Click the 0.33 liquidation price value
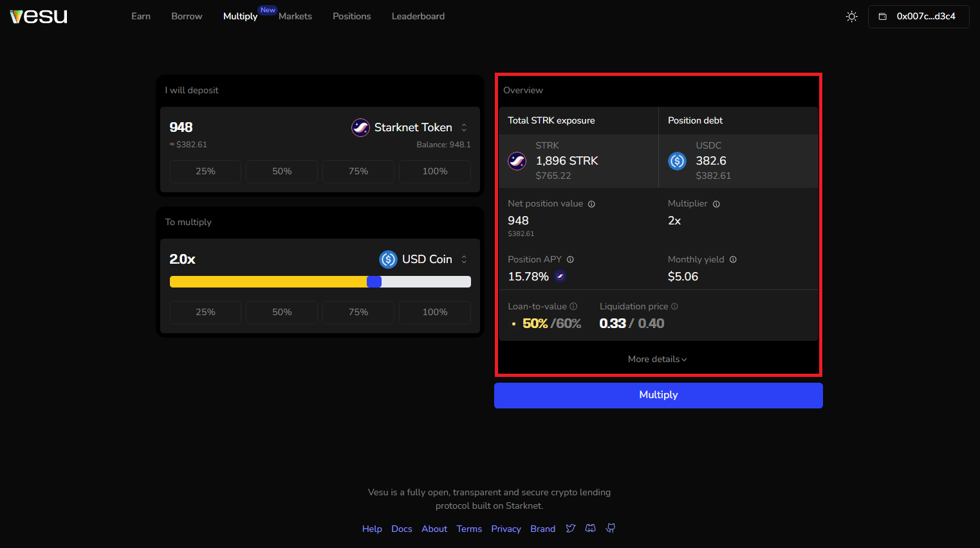 pos(613,324)
